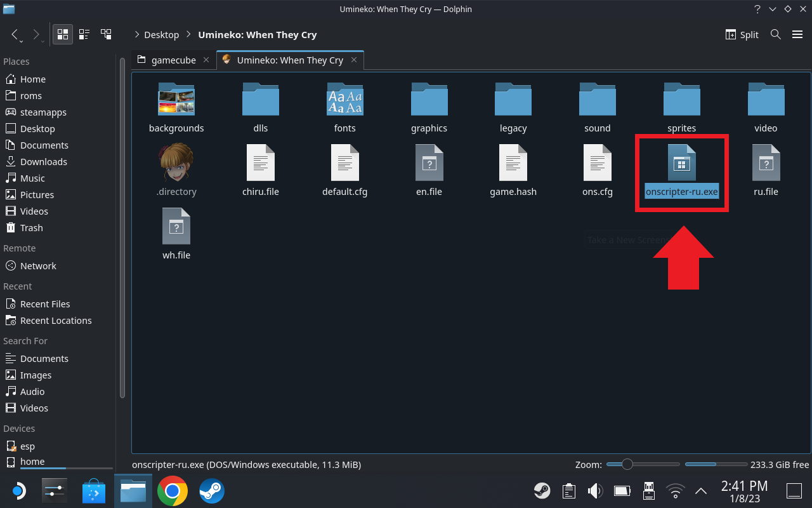
Task: Open the video folder
Action: pos(766,107)
